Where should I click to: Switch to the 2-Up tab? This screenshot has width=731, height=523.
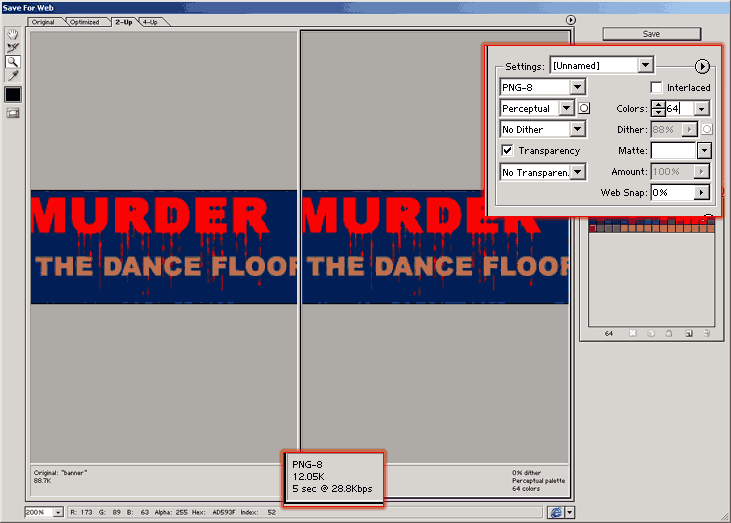(x=124, y=22)
